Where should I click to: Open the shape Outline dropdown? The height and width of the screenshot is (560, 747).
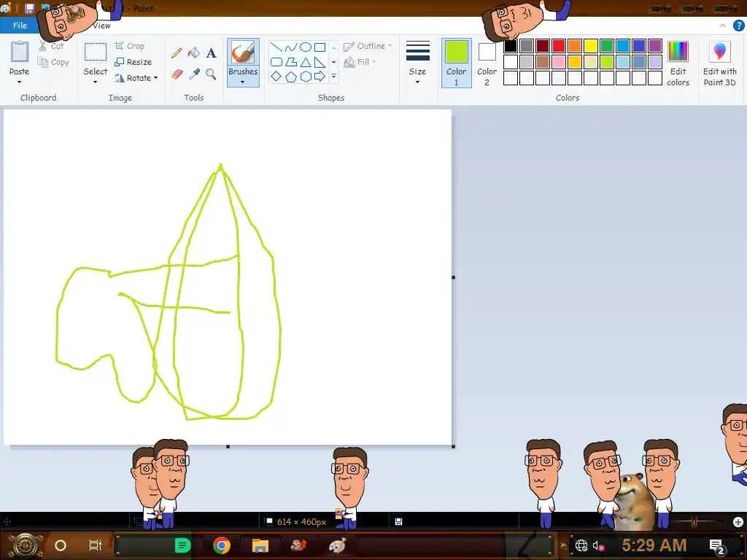coord(368,46)
